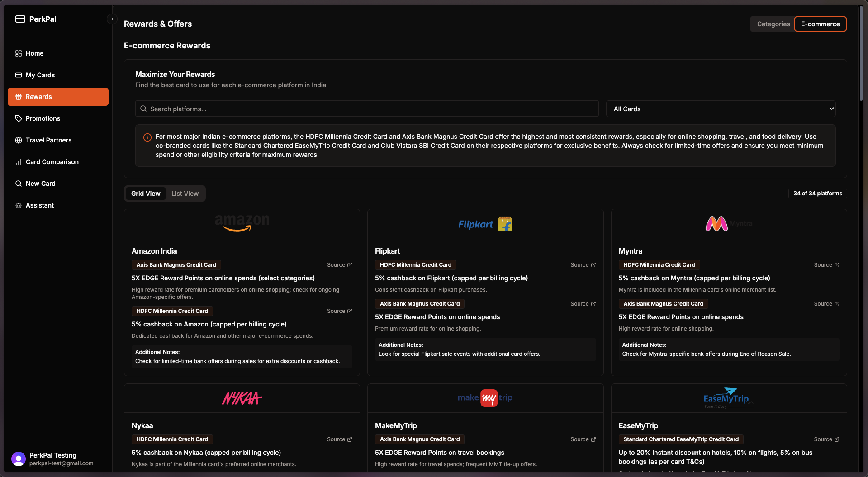This screenshot has height=477, width=868.
Task: Switch to the Categories tab
Action: pyautogui.click(x=773, y=24)
